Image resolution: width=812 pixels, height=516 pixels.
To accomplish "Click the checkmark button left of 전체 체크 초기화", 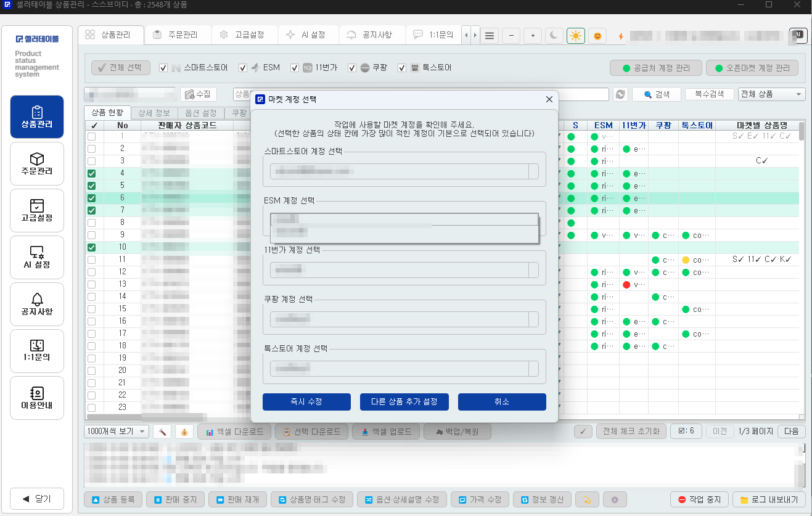I will [583, 431].
